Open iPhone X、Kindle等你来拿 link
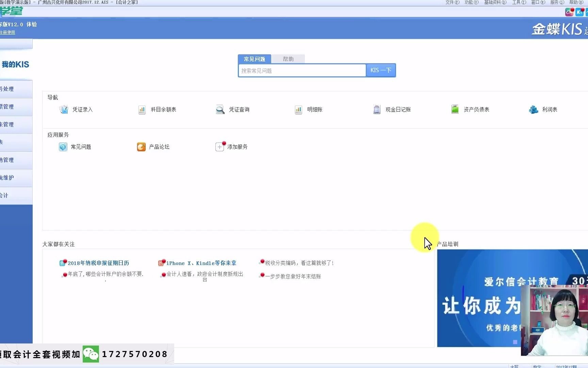The image size is (588, 368). [x=201, y=263]
